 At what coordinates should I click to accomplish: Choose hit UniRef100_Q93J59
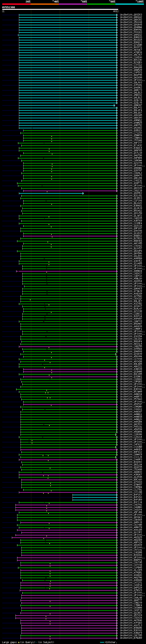[x=131, y=213]
